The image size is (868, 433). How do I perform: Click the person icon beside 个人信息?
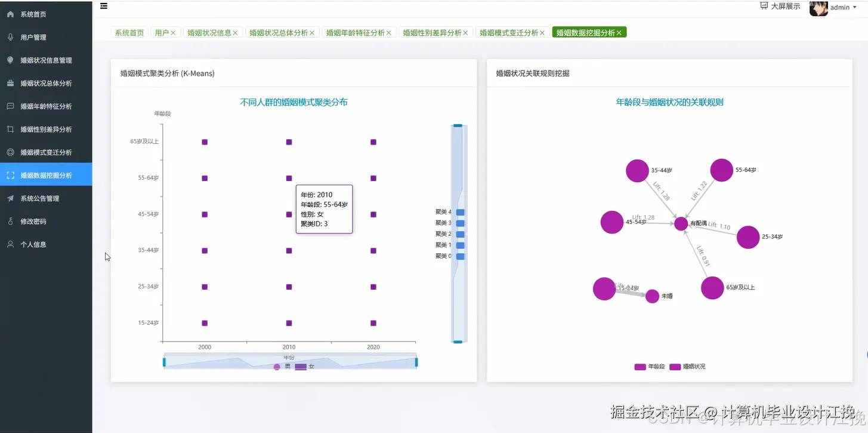10,244
